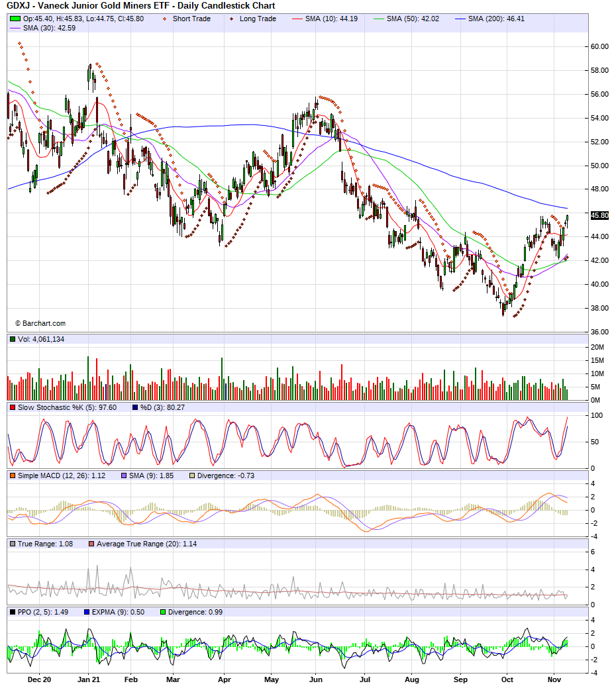Screen dimensions: 616x700
Task: Click the SMA (200) blue legend line
Action: 460,19
